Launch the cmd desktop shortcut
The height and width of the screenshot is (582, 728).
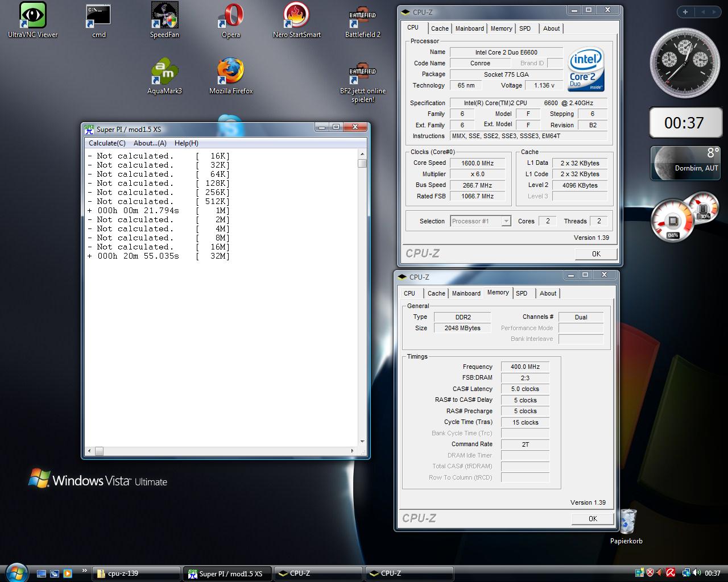[99, 20]
